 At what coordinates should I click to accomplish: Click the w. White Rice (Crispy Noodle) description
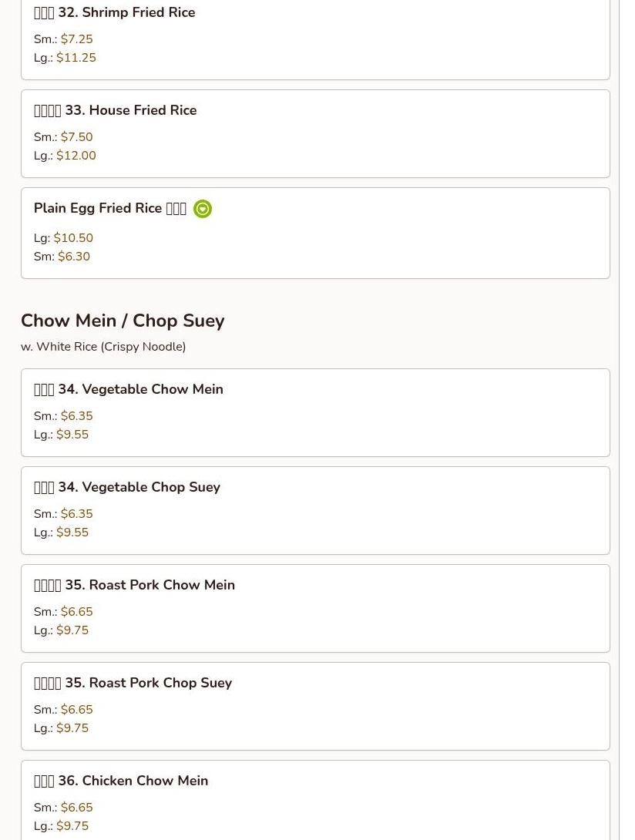pos(103,347)
